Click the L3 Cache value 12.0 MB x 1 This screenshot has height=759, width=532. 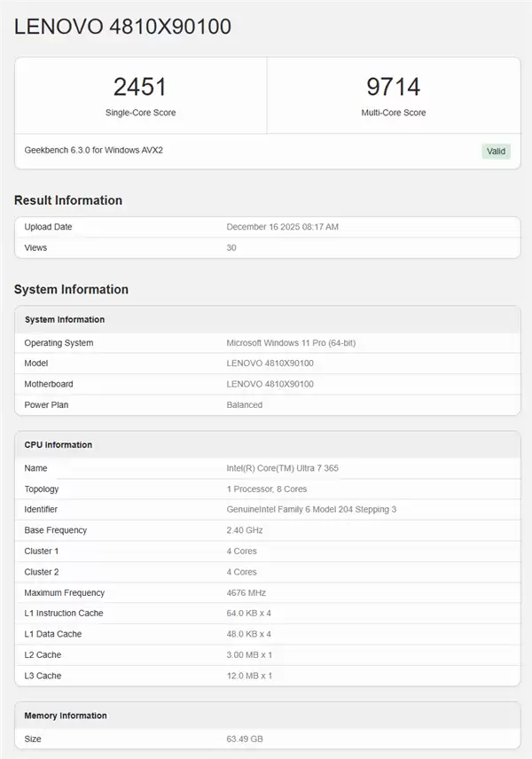click(x=249, y=676)
